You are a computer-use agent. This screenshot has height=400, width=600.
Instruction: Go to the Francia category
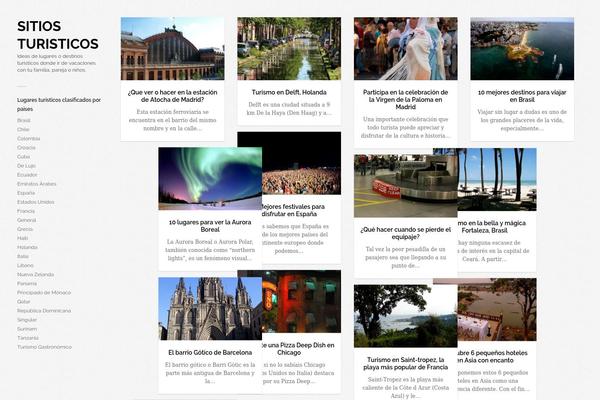(x=26, y=211)
